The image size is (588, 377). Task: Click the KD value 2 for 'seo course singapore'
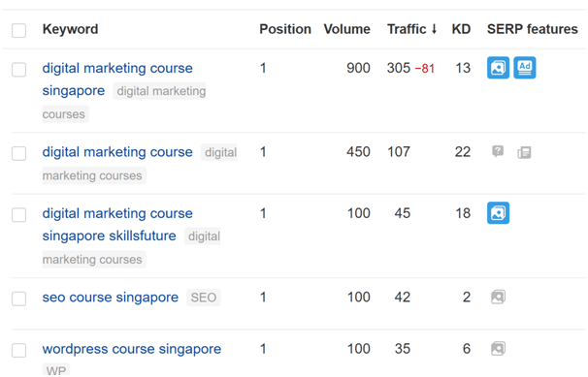coord(466,297)
